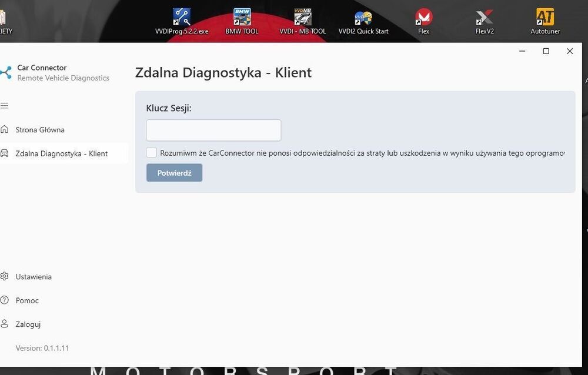
Task: Tick the Rozumiem liability disclaimer checkbox
Action: (152, 153)
